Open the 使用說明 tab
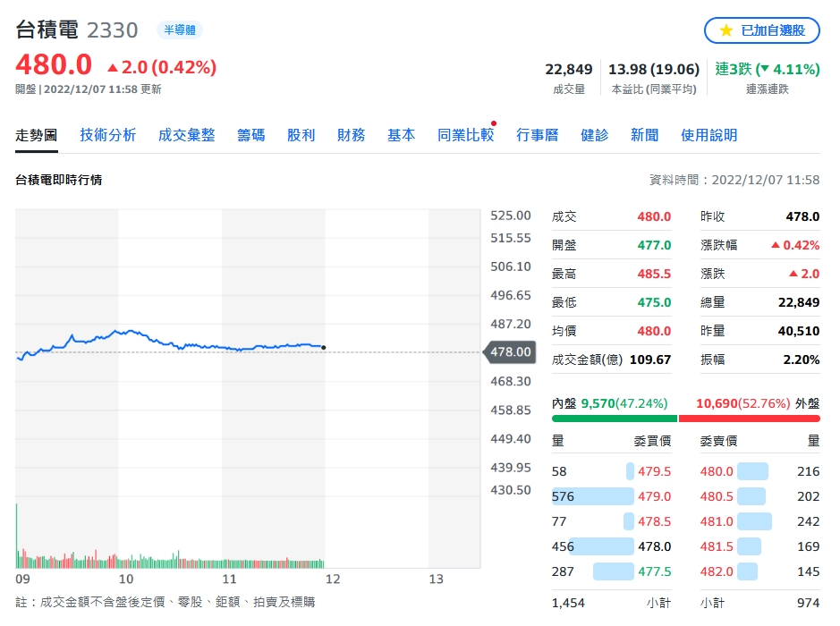 click(x=708, y=135)
